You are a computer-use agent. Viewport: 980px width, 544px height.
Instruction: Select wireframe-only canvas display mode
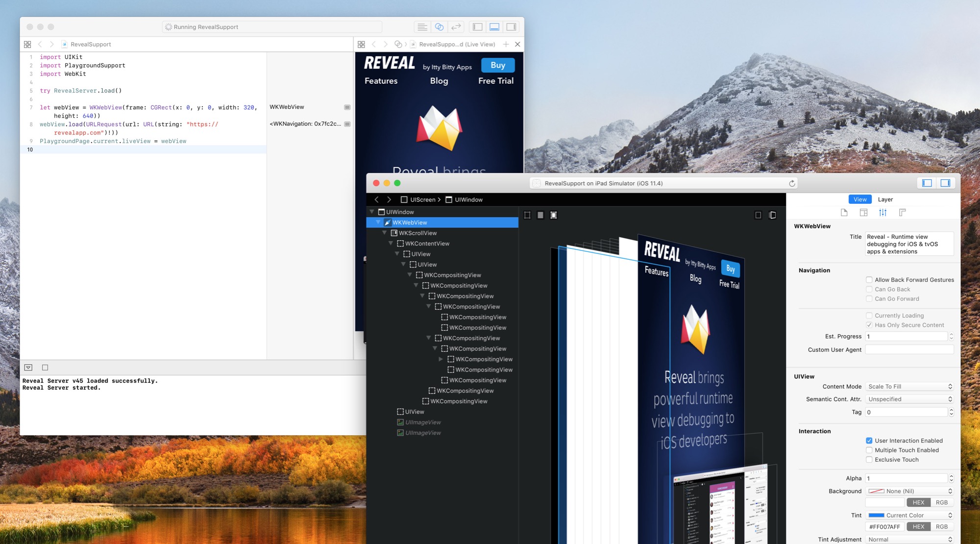pos(527,215)
